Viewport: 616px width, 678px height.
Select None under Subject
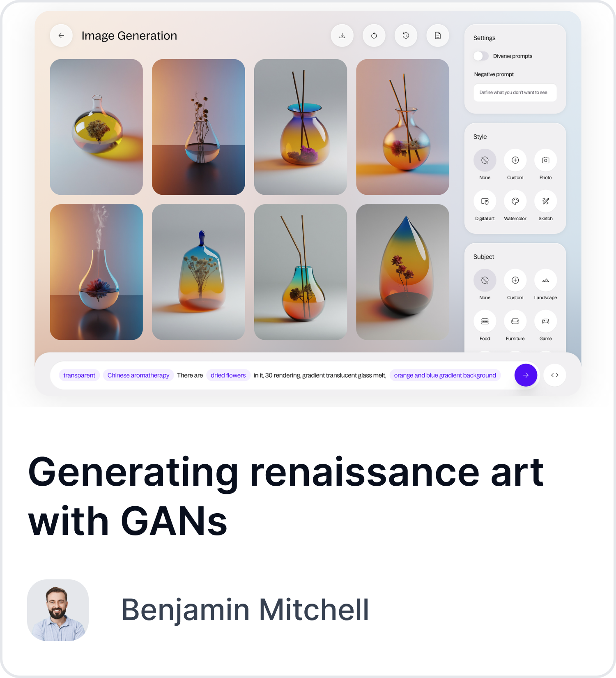tap(485, 280)
